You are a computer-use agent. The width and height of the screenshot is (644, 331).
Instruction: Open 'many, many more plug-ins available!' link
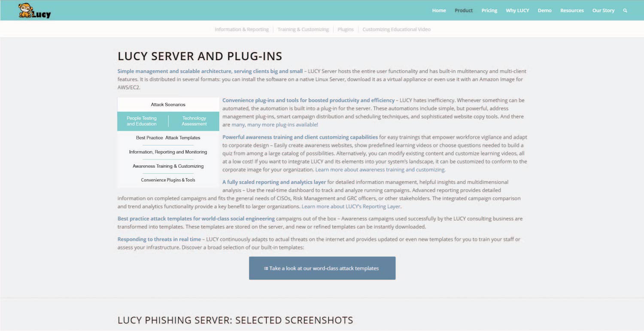[x=275, y=125]
